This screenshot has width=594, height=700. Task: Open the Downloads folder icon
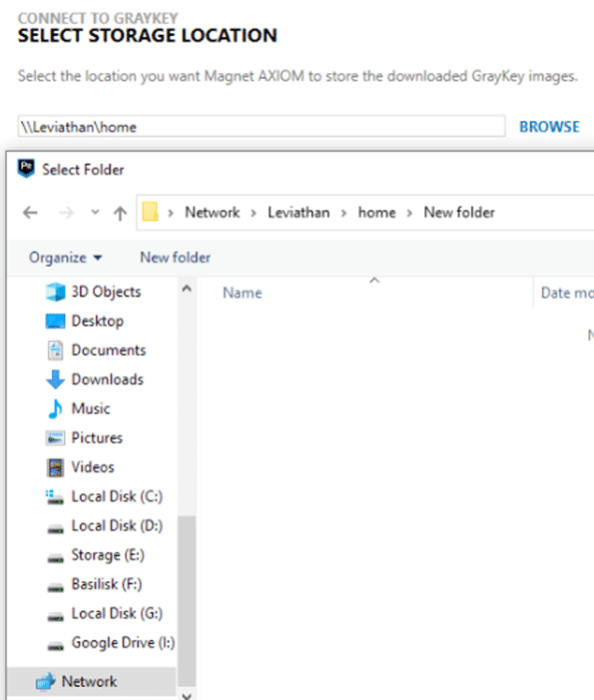click(55, 379)
